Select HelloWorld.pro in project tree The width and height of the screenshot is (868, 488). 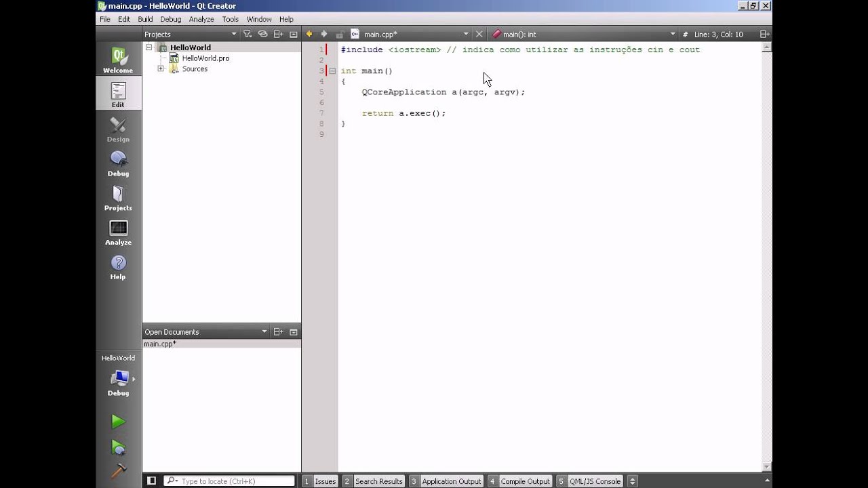(x=205, y=58)
